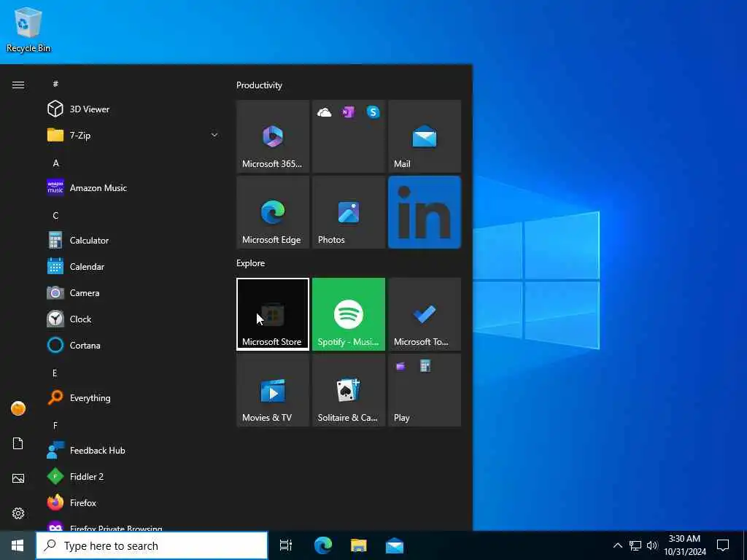The height and width of the screenshot is (560, 747).
Task: Click the # letter header
Action: click(55, 84)
